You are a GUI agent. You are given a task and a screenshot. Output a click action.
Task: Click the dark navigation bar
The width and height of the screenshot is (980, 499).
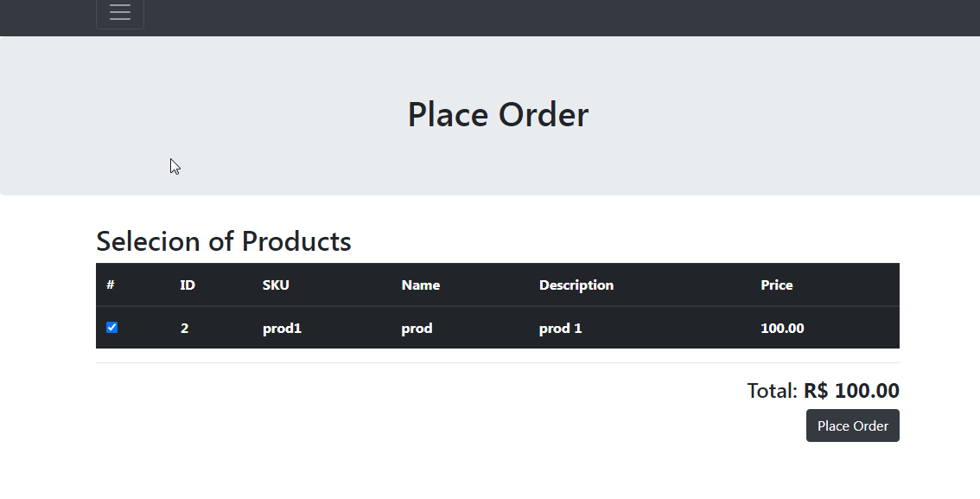point(519,17)
